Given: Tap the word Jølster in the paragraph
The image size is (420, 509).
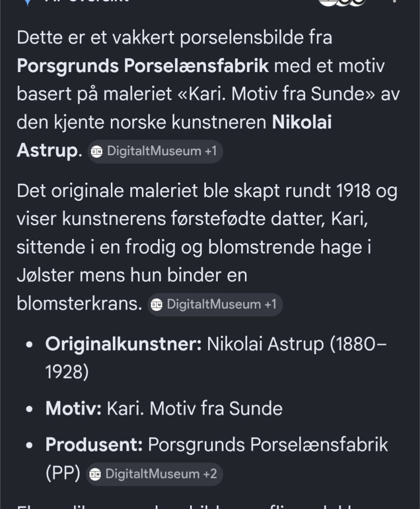Looking at the screenshot, I should click(45, 275).
